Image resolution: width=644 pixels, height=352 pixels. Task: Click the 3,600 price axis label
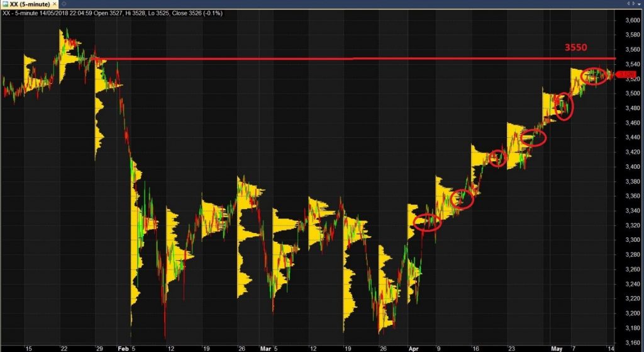tap(630, 20)
